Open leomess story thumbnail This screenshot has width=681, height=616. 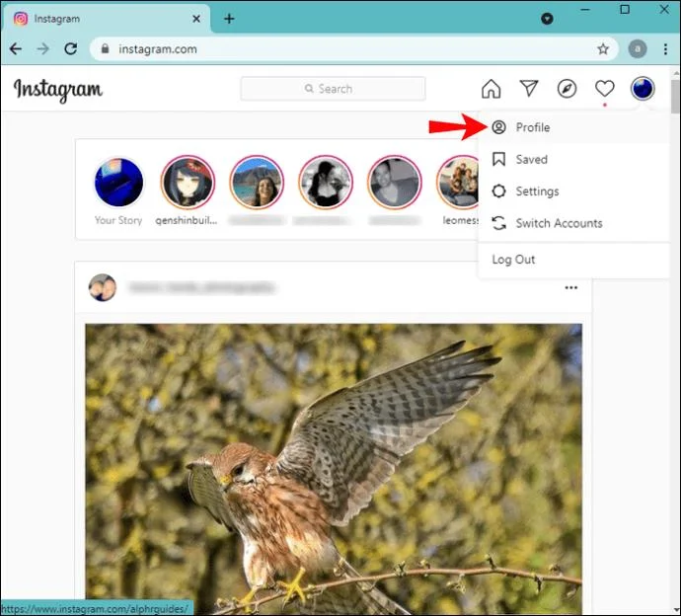(x=458, y=183)
